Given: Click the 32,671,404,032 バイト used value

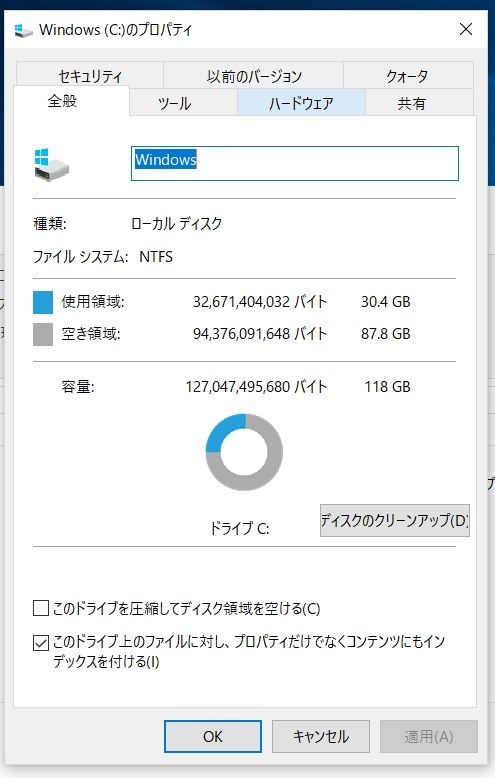Looking at the screenshot, I should (260, 302).
